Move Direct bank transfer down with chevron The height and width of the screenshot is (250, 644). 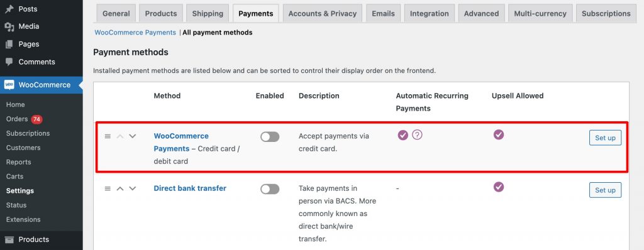pos(132,188)
